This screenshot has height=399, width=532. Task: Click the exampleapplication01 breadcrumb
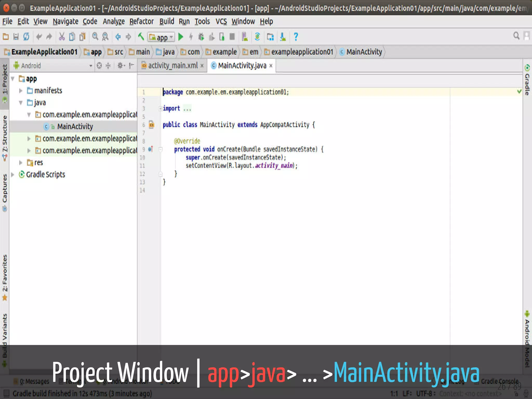(x=299, y=52)
